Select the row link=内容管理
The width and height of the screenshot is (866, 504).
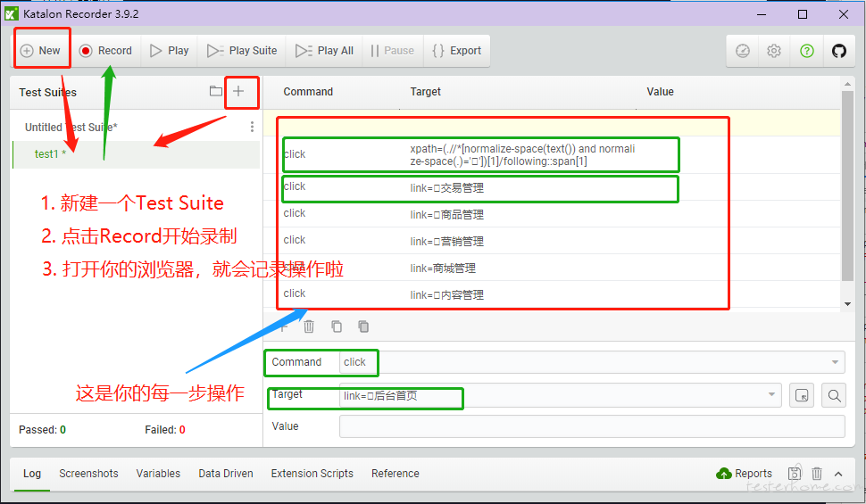click(x=553, y=294)
